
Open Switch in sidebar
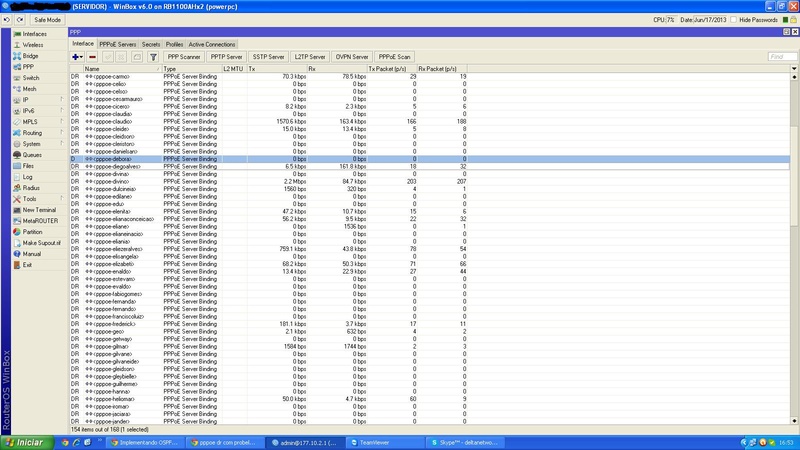[x=31, y=78]
